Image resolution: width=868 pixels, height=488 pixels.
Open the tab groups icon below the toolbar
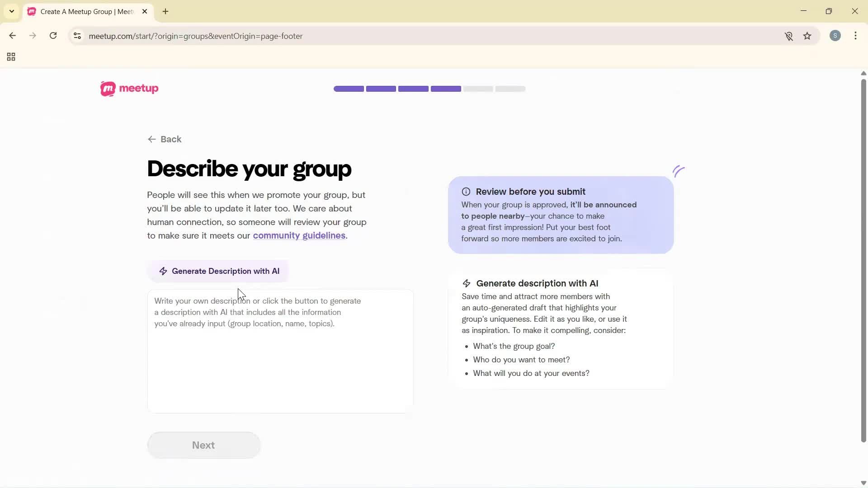click(x=10, y=56)
